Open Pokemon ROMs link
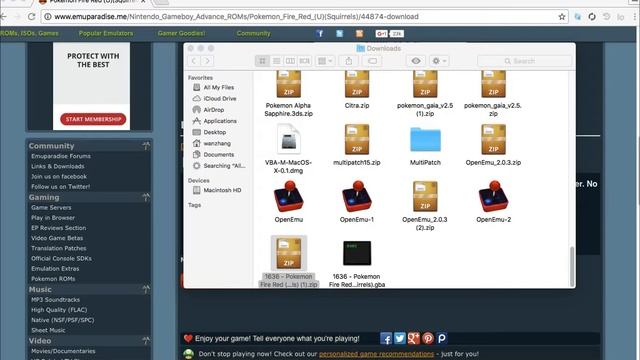This screenshot has width=640, height=360. 53,279
